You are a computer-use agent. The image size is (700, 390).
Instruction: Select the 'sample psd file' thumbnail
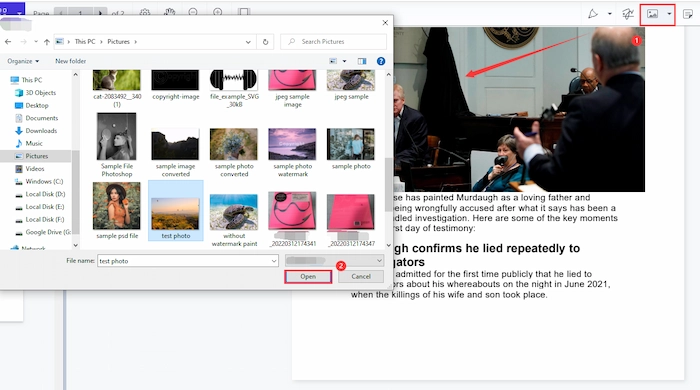pyautogui.click(x=117, y=211)
